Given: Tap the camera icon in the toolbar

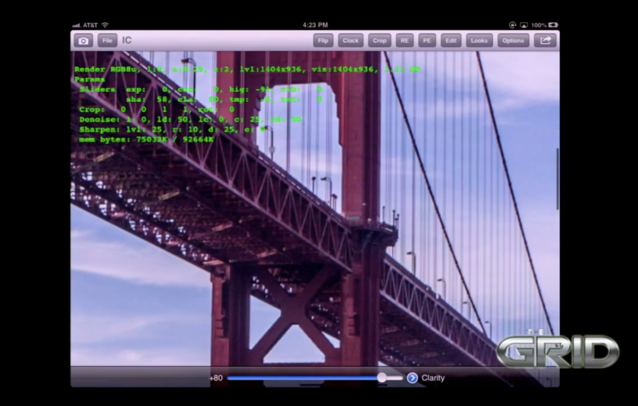Looking at the screenshot, I should coord(84,40).
